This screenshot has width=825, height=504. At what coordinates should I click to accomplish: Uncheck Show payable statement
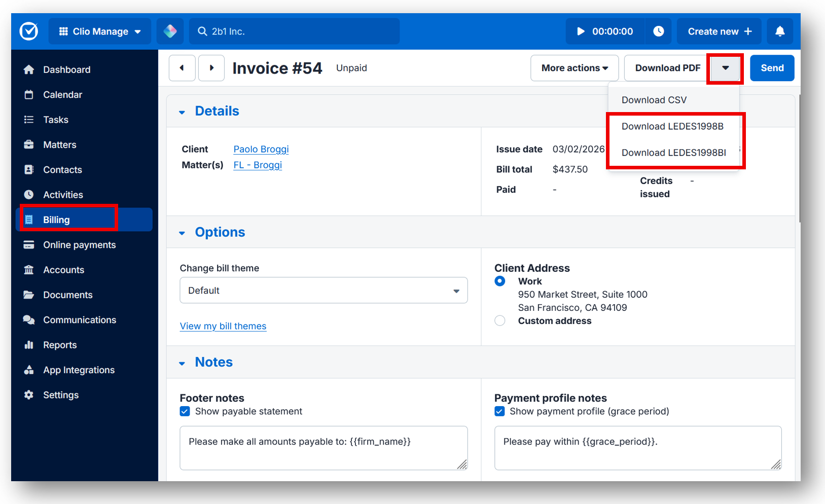(185, 411)
